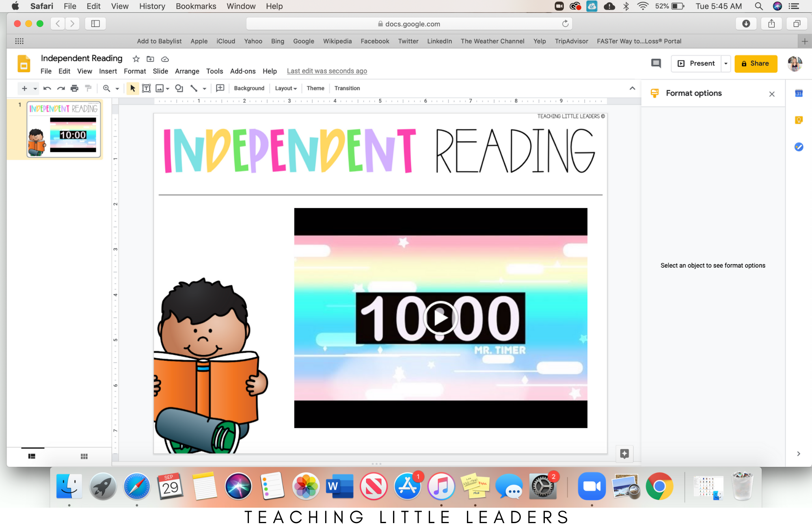Select the text box tool
This screenshot has width=812, height=528.
click(x=146, y=88)
